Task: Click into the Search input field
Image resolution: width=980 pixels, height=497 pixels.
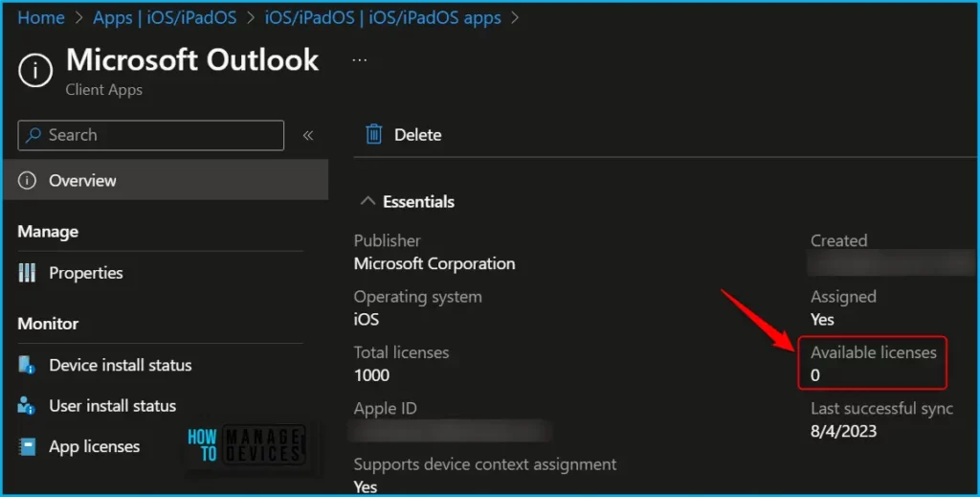Action: [163, 135]
